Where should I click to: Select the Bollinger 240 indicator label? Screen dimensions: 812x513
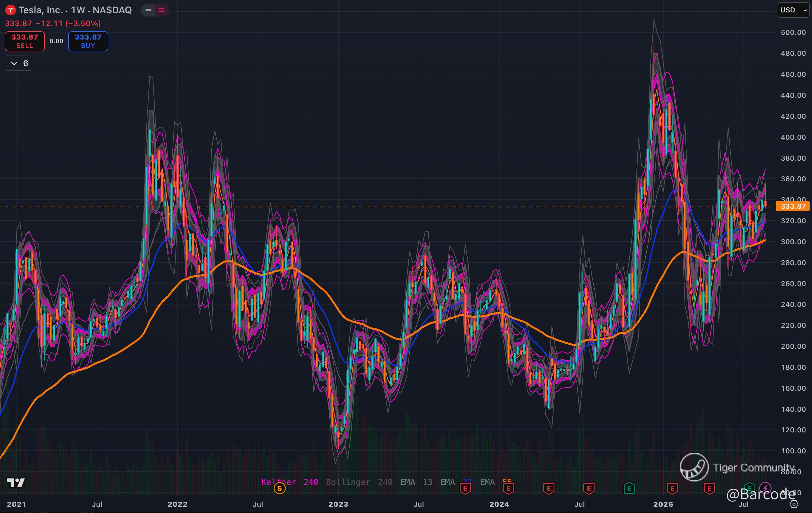[x=359, y=482]
